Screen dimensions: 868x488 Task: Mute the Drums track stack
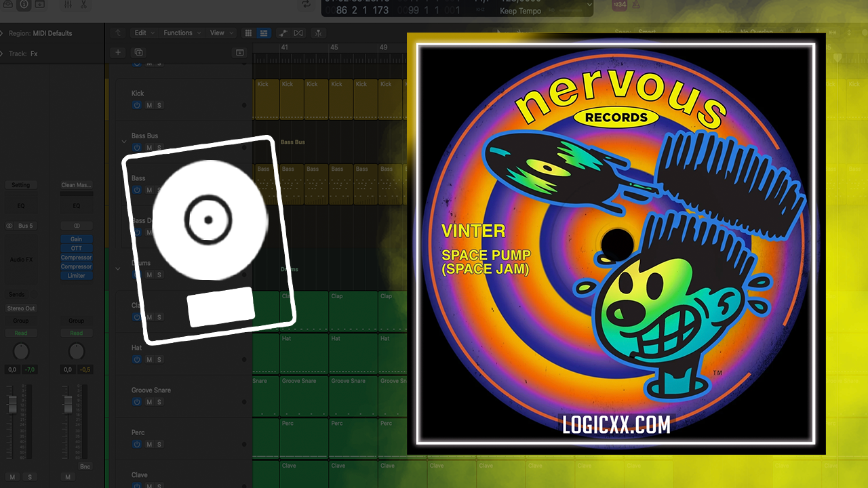[149, 274]
